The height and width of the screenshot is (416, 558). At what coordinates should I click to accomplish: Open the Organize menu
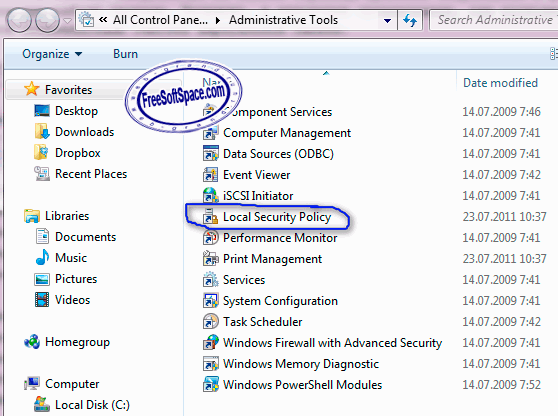52,54
